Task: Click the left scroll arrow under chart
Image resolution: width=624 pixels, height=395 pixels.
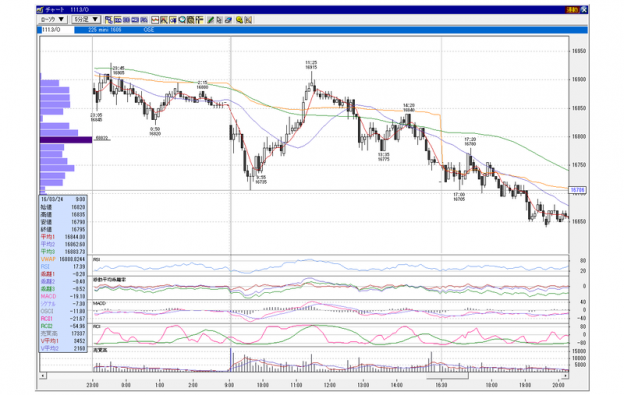Action: click(43, 376)
